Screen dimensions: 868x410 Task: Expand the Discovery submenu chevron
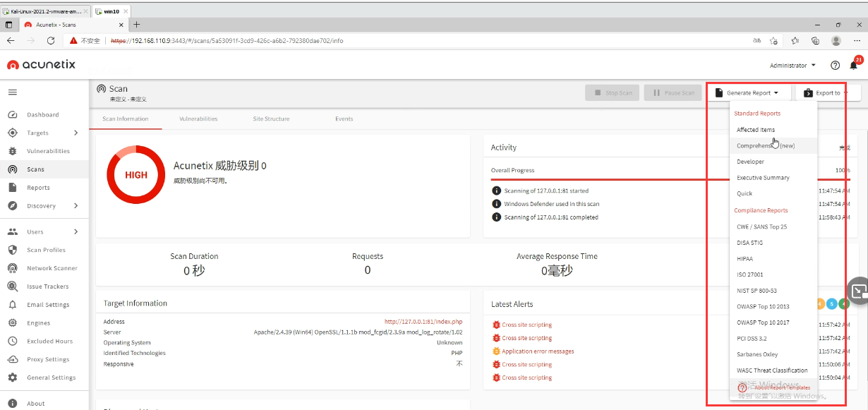click(76, 206)
